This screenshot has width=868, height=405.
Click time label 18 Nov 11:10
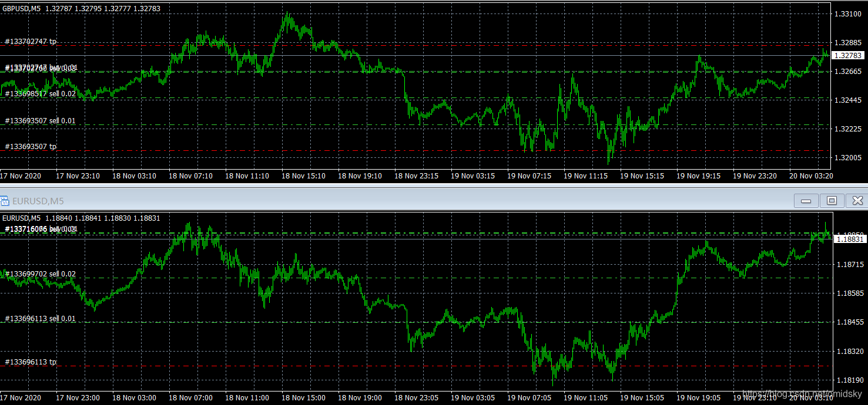tap(247, 176)
